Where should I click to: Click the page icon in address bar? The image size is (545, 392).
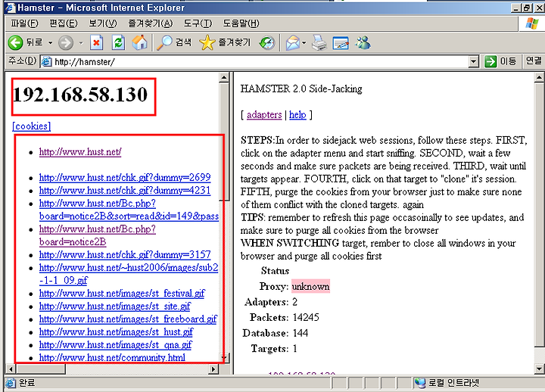pos(46,62)
